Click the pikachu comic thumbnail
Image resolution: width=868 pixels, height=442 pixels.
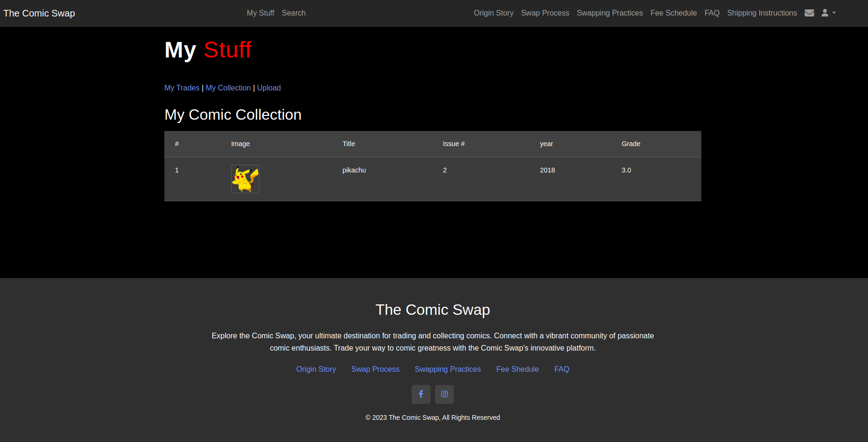(x=245, y=179)
